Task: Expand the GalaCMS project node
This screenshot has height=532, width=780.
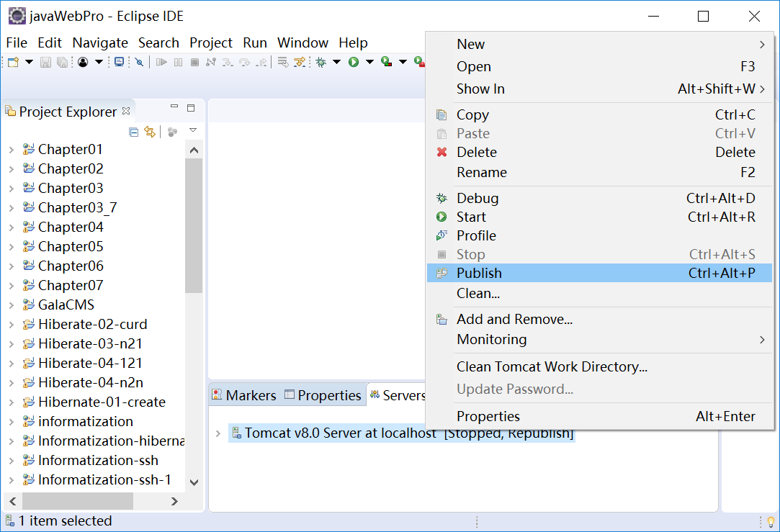Action: pos(12,305)
